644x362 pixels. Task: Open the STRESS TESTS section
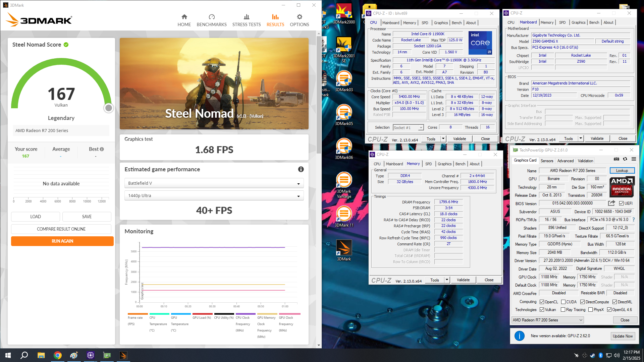click(x=247, y=20)
